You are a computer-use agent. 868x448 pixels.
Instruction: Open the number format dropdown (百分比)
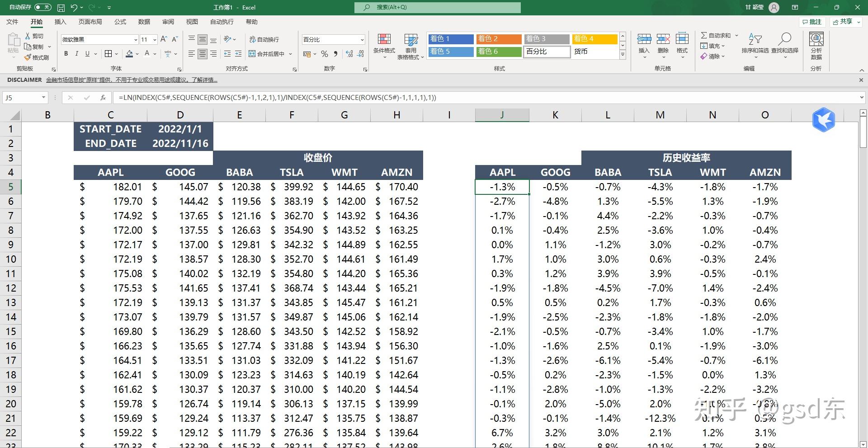click(362, 40)
